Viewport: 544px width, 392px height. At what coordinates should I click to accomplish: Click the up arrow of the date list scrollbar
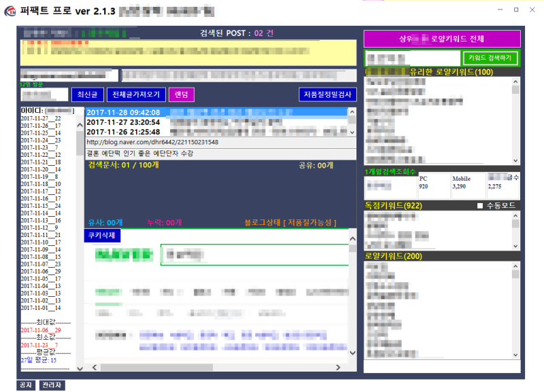[x=80, y=125]
